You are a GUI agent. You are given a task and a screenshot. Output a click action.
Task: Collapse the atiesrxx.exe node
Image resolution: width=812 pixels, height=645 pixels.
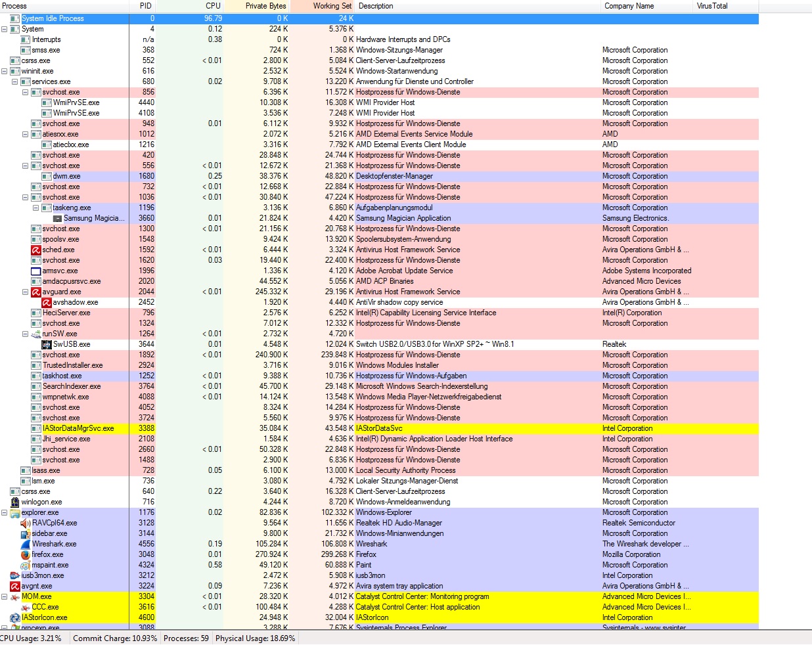26,134
